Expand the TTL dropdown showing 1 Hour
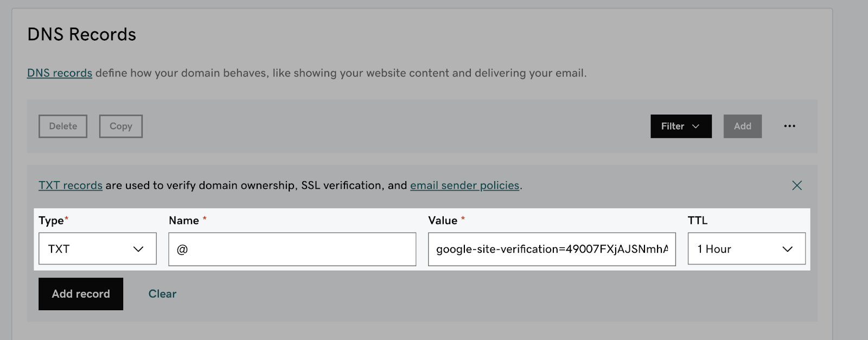The height and width of the screenshot is (340, 868). [x=746, y=249]
